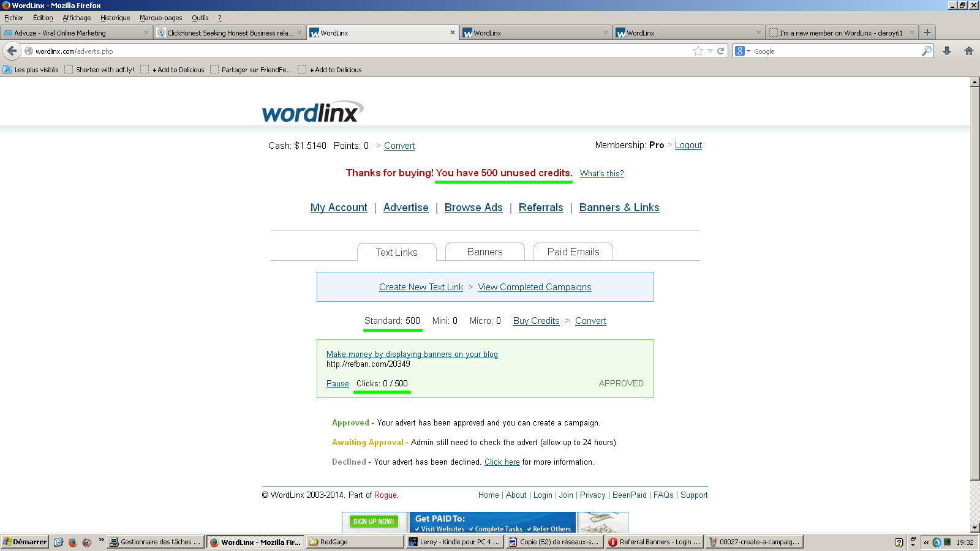Open the taskbar help question mark icon

tap(899, 542)
